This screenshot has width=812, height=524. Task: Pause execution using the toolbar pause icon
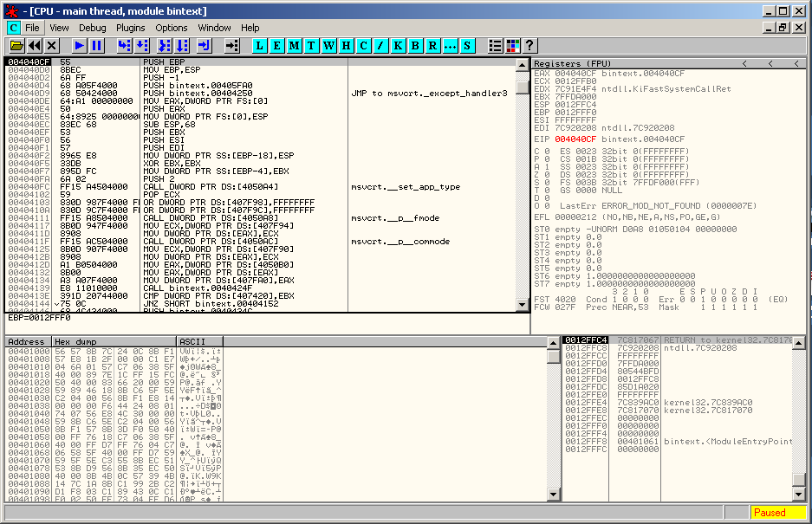click(96, 45)
